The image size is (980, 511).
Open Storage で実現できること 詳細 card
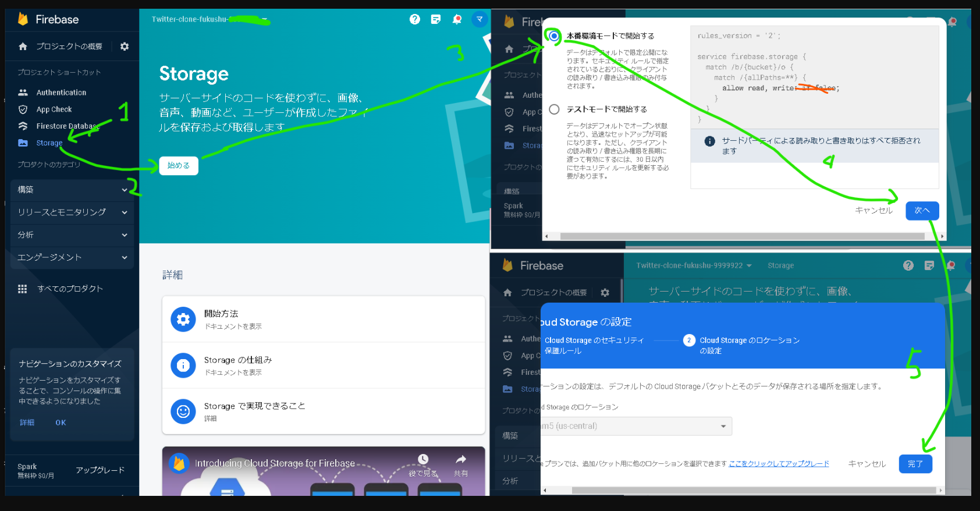point(324,411)
